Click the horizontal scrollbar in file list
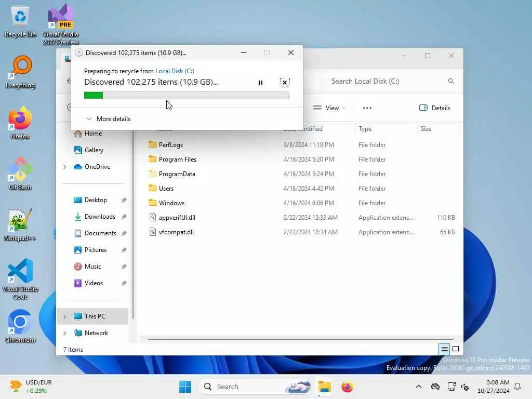Viewport: 532px width, 399px height. (301, 339)
